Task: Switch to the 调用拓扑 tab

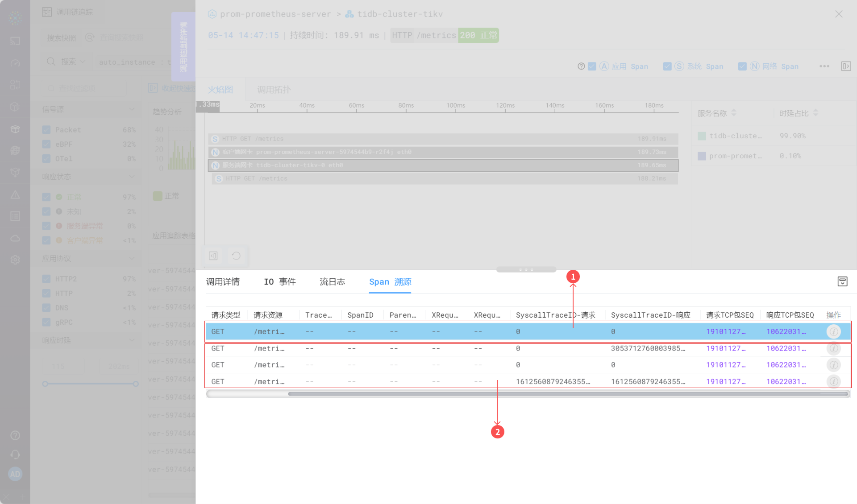Action: (274, 90)
